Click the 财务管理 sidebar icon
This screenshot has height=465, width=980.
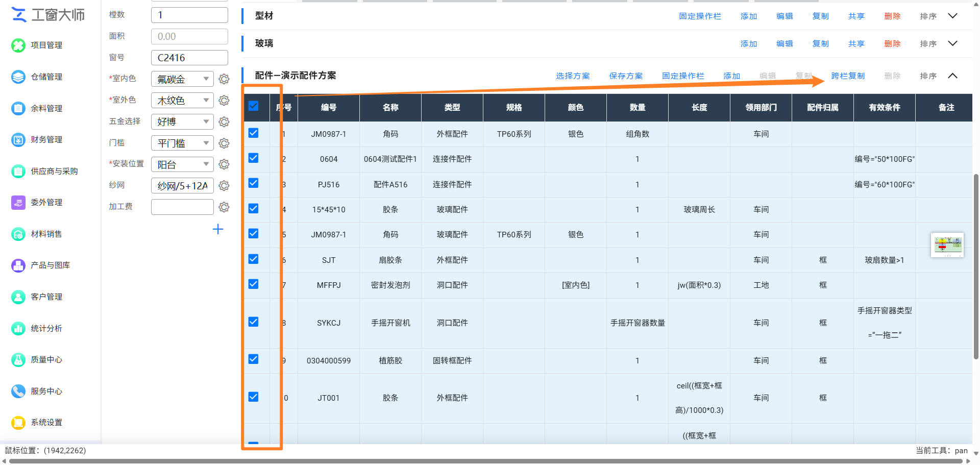coord(18,140)
